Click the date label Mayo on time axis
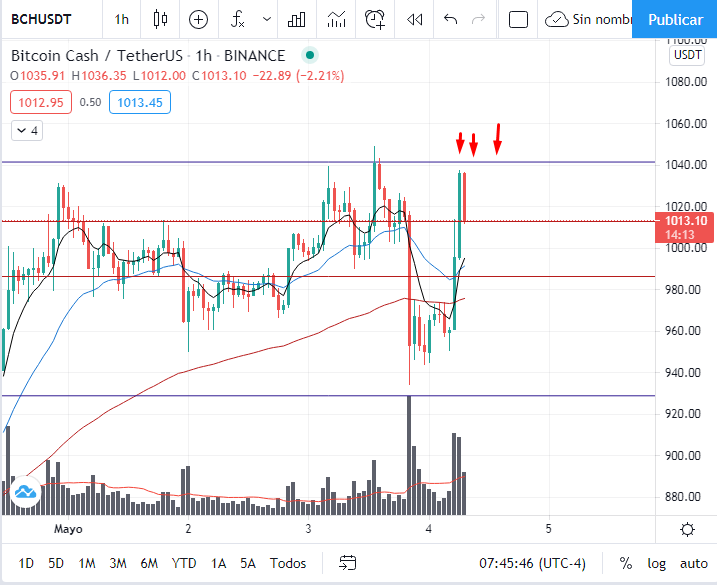This screenshot has height=585, width=717. click(68, 529)
